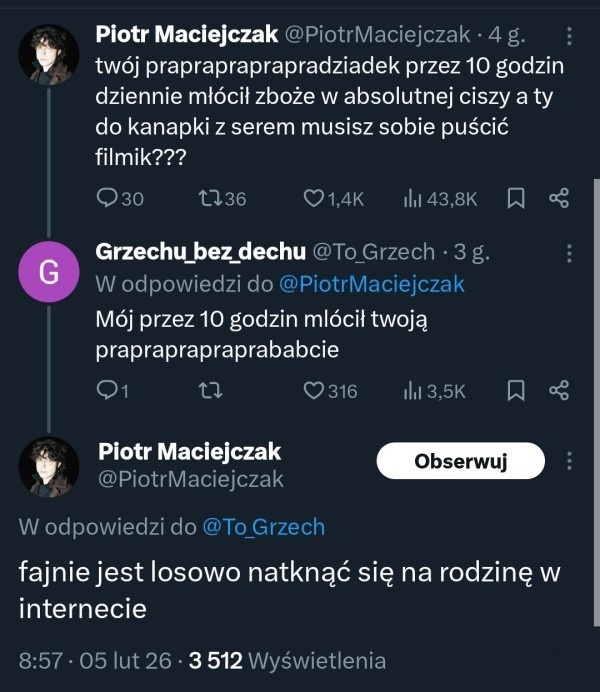600x692 pixels.
Task: Bookmark the first tweet about pradziadek
Action: point(516,199)
